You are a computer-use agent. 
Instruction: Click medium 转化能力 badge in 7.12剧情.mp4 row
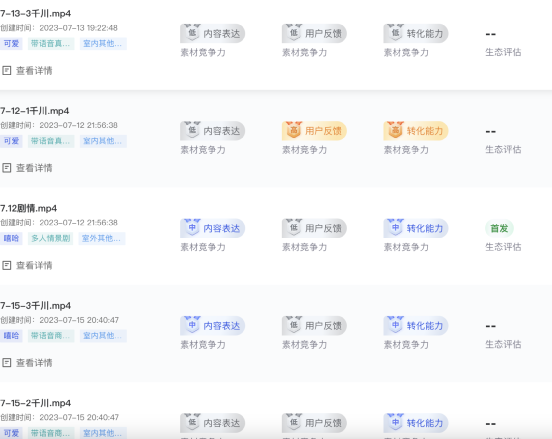[x=415, y=228]
